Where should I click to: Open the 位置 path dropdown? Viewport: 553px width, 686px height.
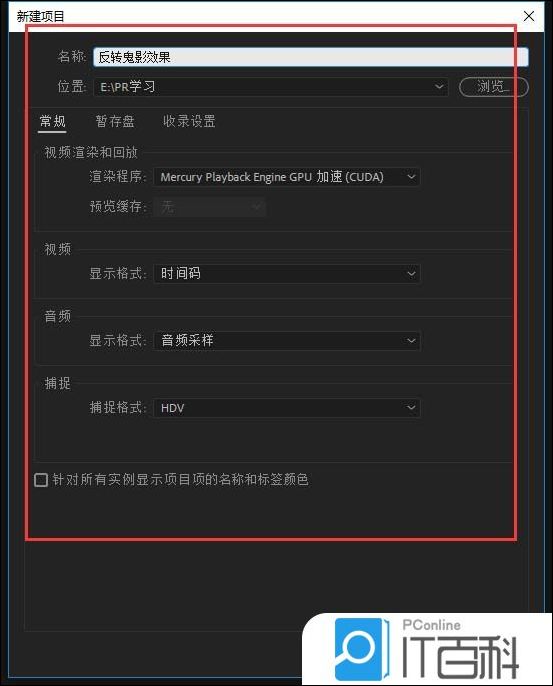(271, 87)
